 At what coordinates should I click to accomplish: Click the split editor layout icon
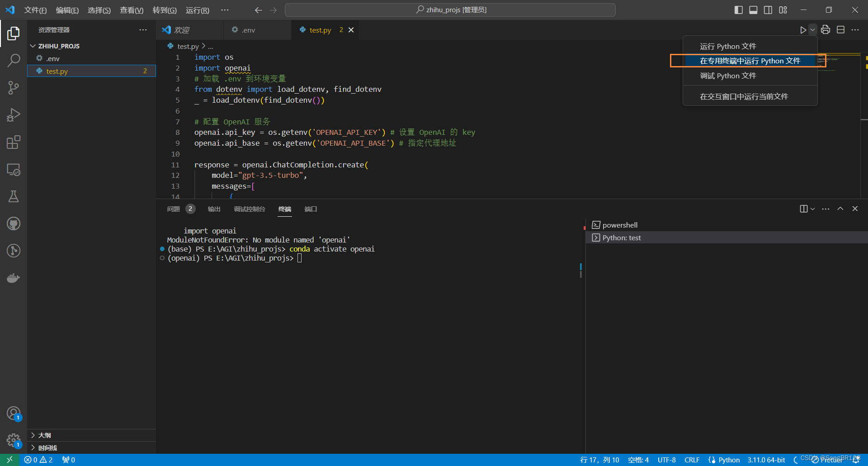840,30
